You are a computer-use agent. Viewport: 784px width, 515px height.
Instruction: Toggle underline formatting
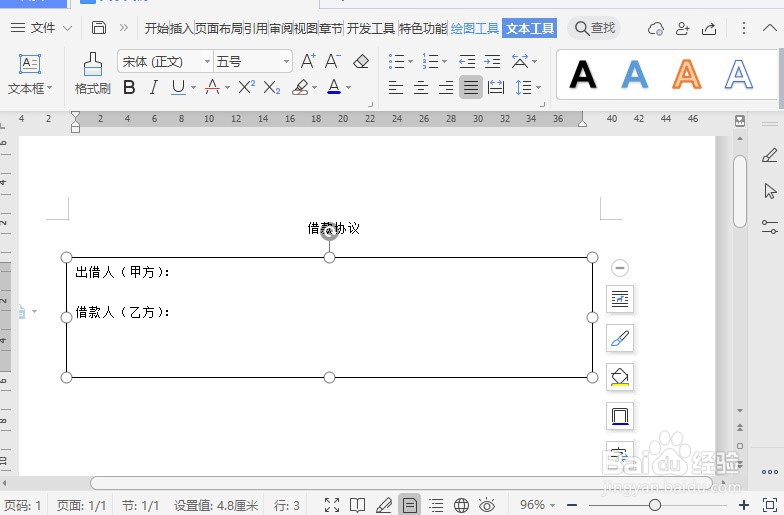click(x=178, y=88)
